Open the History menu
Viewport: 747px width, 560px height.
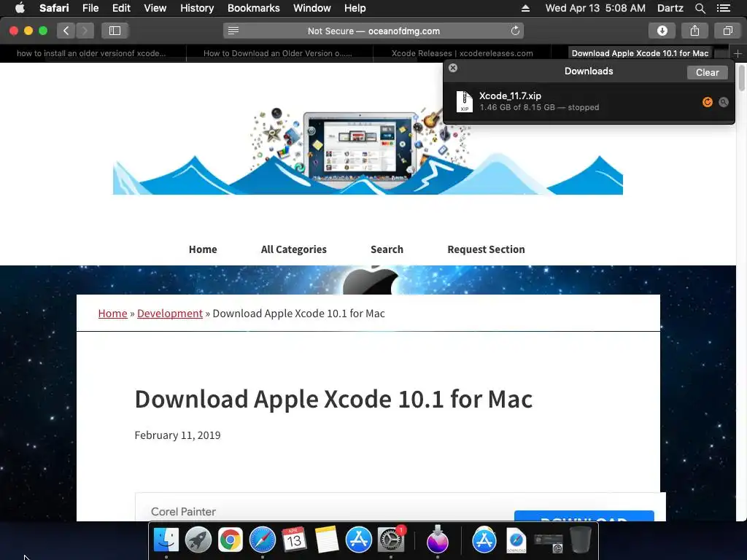pos(197,8)
